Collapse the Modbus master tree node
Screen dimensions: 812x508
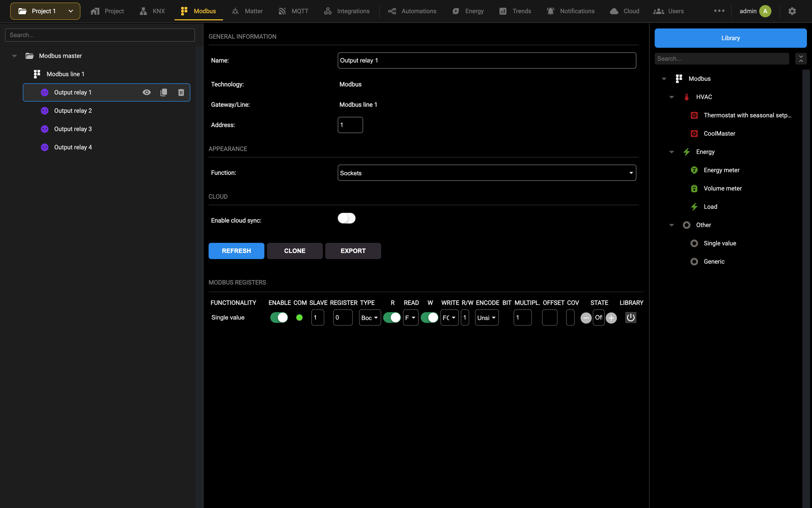14,56
